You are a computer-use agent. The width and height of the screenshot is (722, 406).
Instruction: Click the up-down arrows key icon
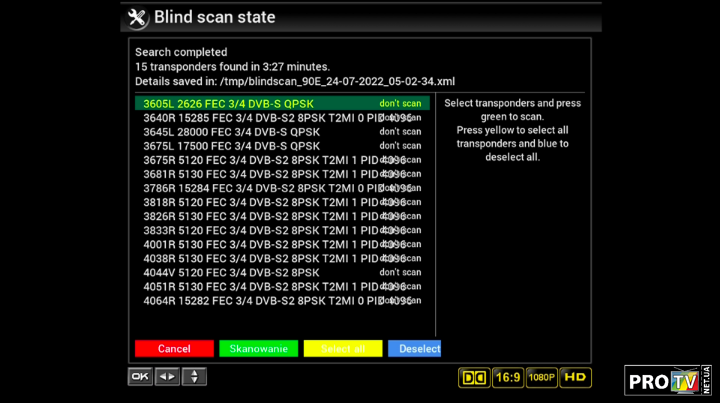coord(194,377)
